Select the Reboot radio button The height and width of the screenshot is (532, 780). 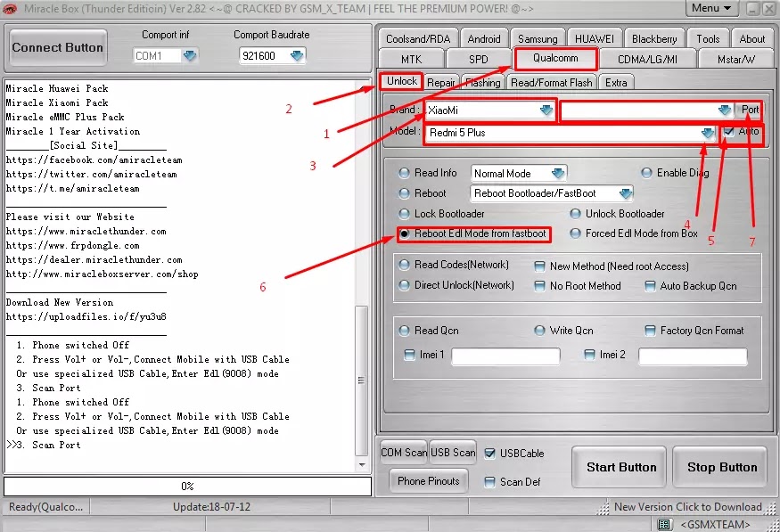pos(404,193)
